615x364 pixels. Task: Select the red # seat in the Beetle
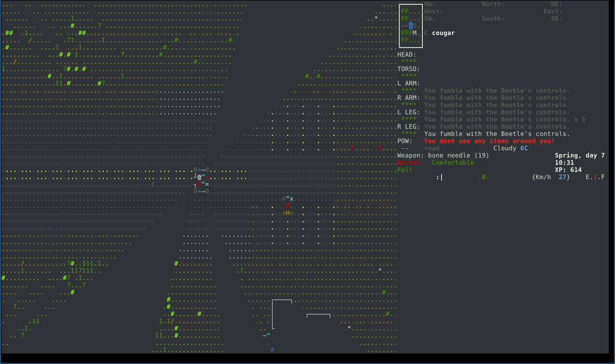(199, 184)
